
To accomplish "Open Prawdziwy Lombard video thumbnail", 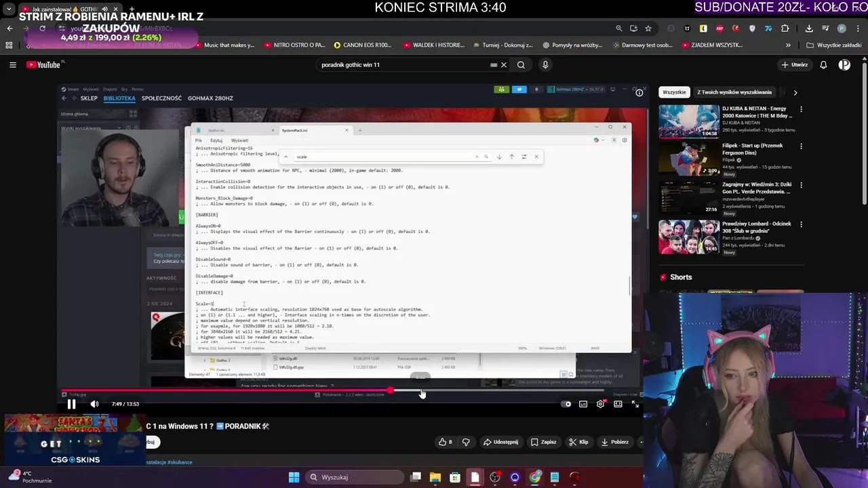I will [x=689, y=237].
